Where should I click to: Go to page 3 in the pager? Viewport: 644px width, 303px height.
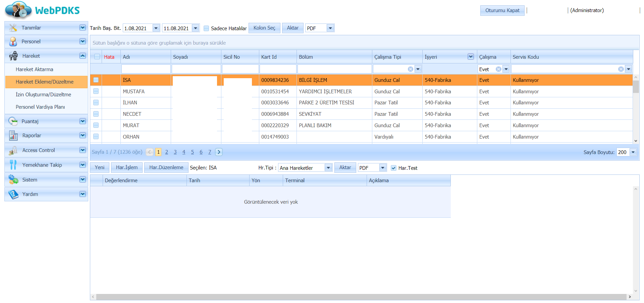point(175,152)
